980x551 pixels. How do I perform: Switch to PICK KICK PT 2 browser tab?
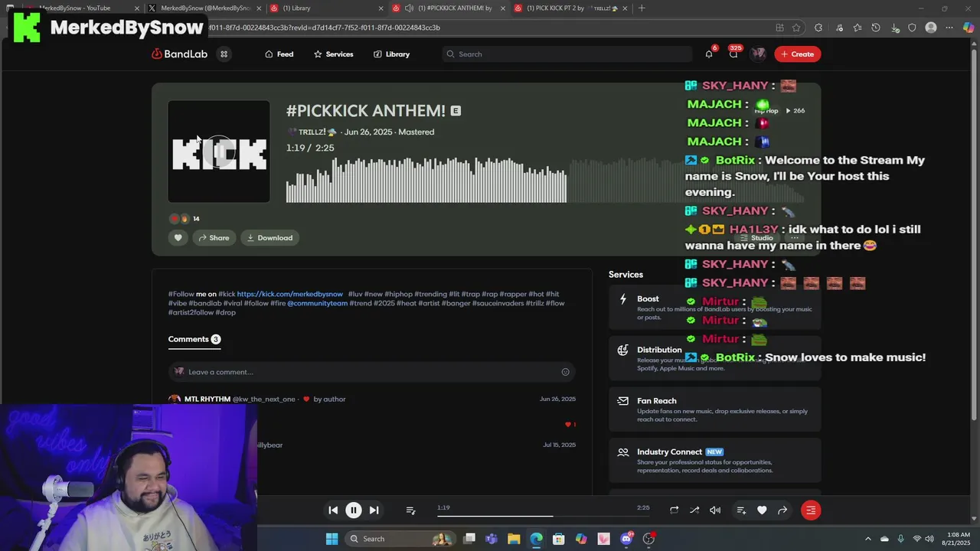[570, 8]
